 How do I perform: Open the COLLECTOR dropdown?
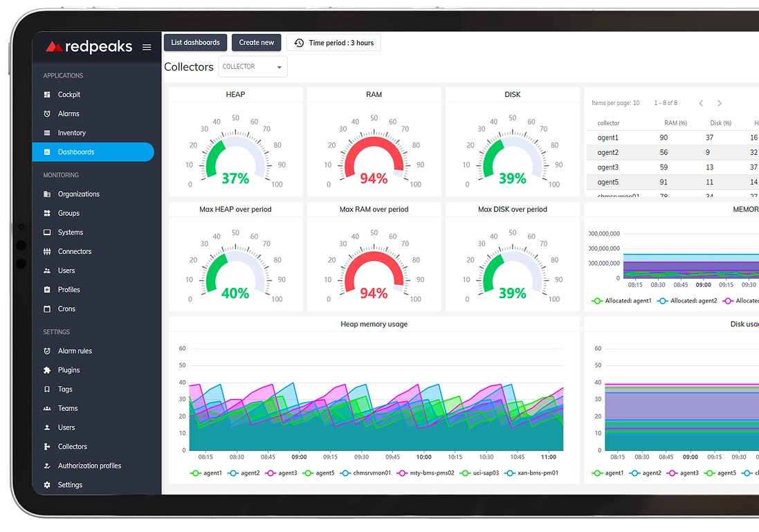point(253,66)
